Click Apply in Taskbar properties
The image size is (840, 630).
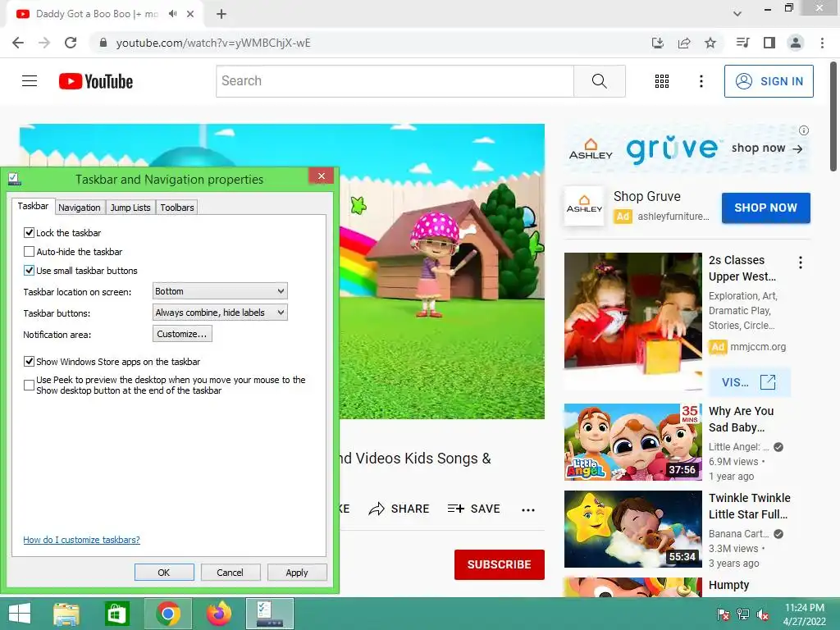pos(297,572)
